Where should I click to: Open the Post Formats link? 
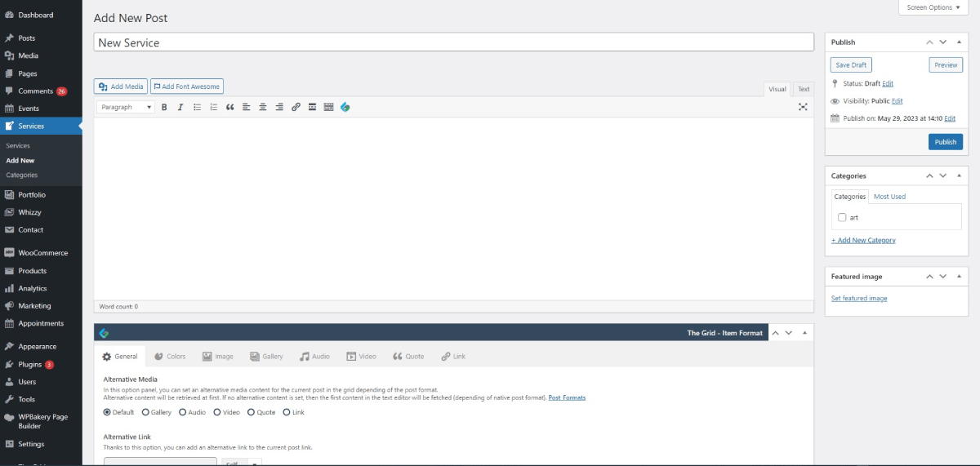[567, 397]
